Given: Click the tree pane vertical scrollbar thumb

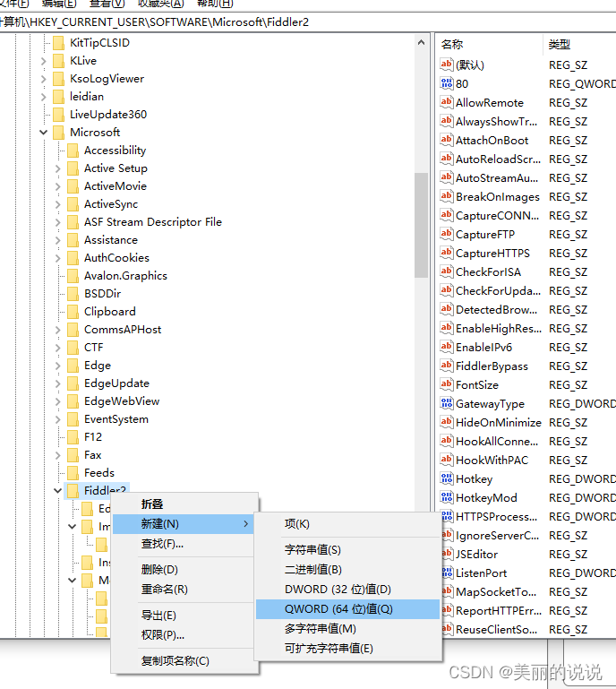Looking at the screenshot, I should (421, 225).
